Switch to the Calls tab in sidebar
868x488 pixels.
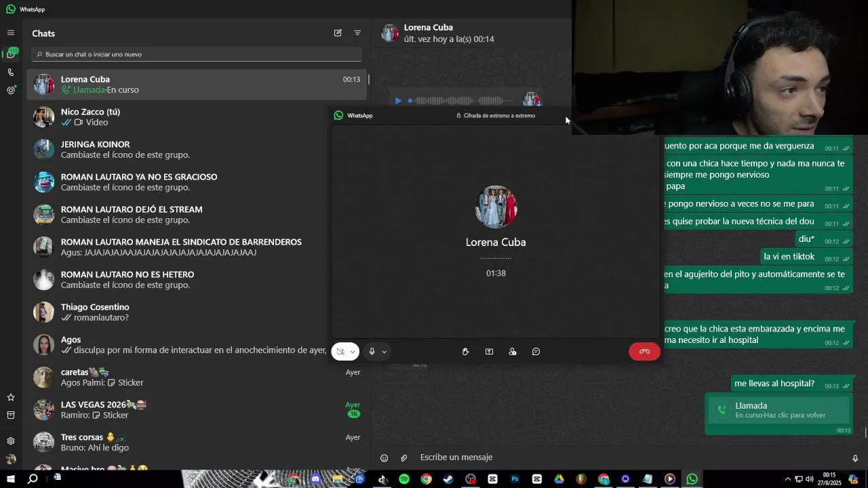10,72
